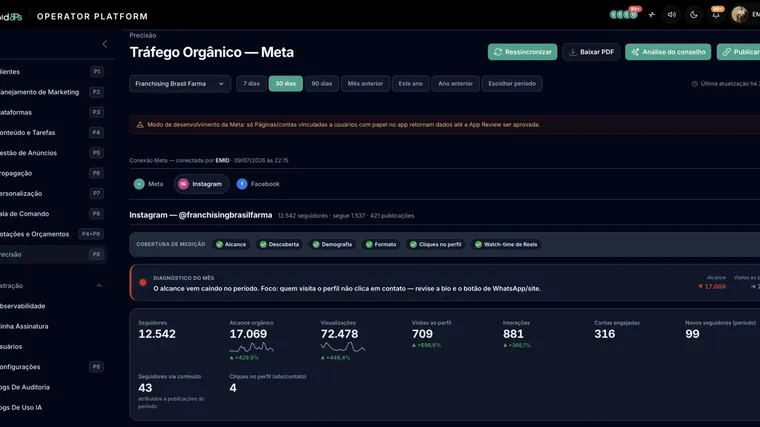This screenshot has width=760, height=427.
Task: Open notifications bell icon
Action: (716, 15)
